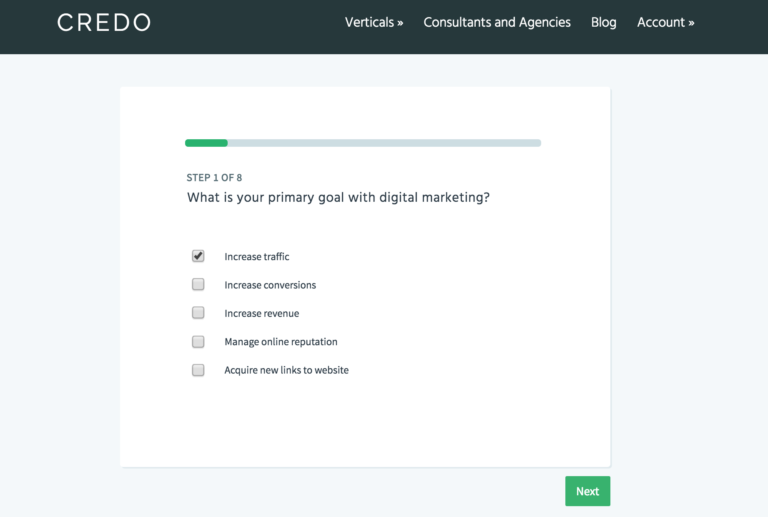The image size is (768, 517).
Task: Expand the Verticals menu
Action: 374,23
